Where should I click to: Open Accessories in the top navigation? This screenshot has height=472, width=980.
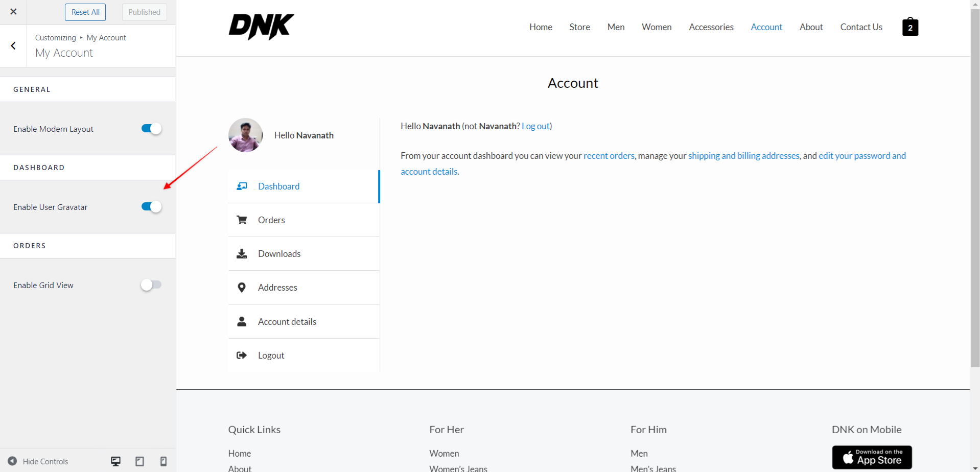point(711,27)
